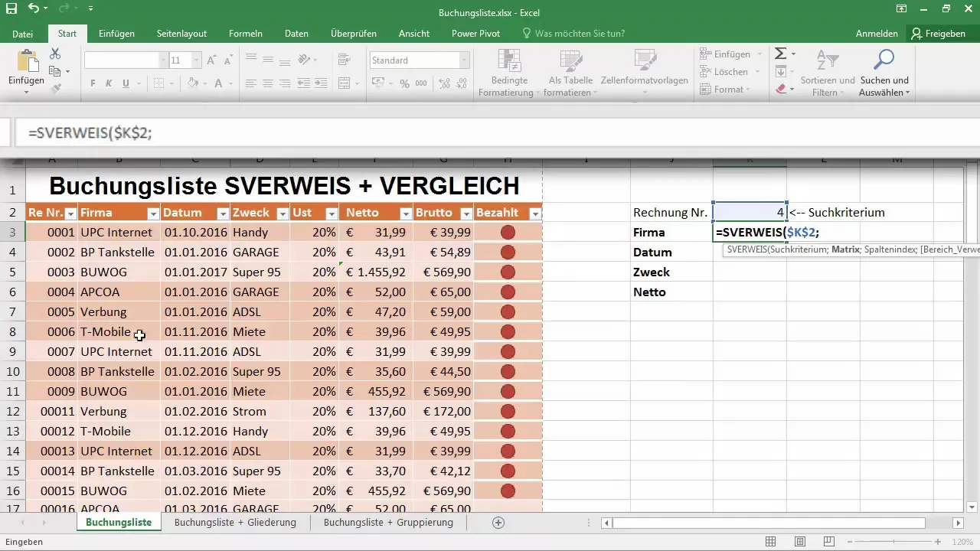
Task: Click the decrease decimal places icon
Action: (x=462, y=83)
